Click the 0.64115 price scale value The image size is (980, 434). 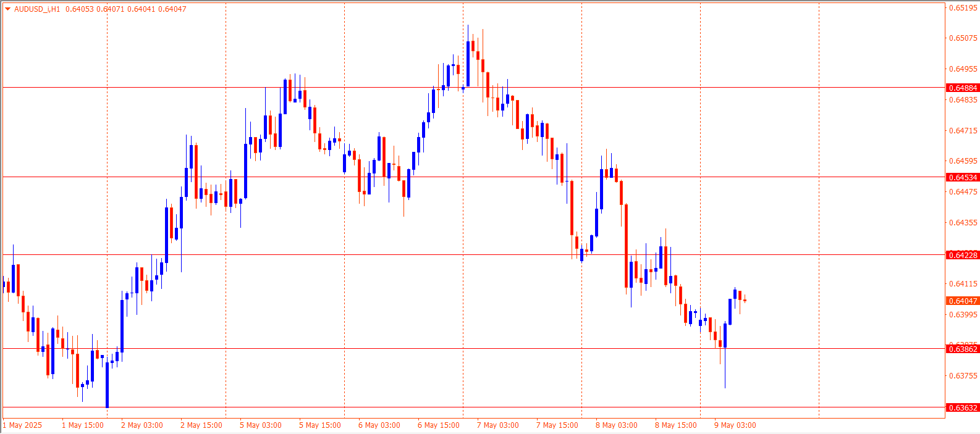[x=963, y=284]
